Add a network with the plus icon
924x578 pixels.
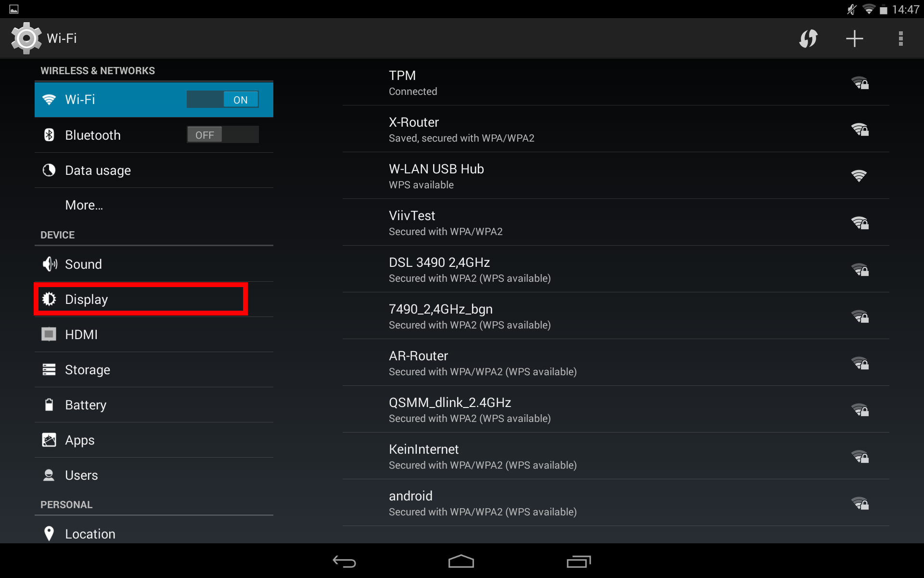(855, 39)
